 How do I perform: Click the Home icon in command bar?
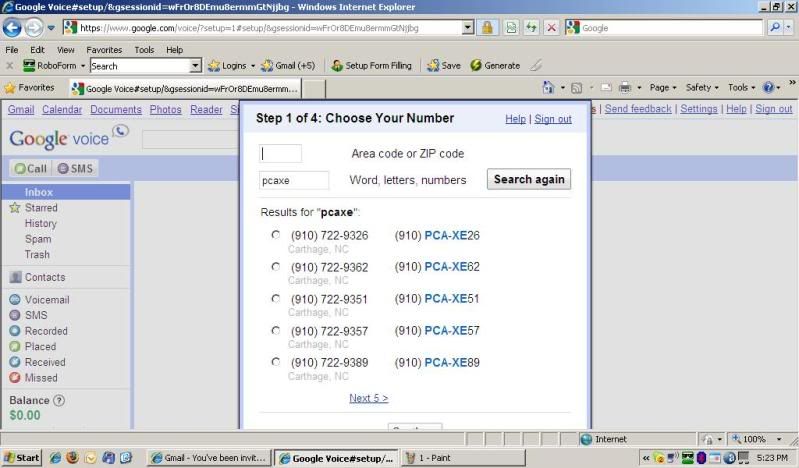[x=548, y=88]
